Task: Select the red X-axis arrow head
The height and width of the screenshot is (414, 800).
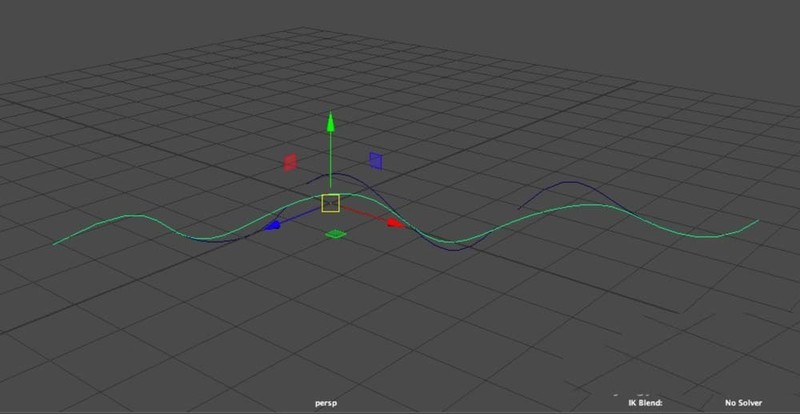Action: point(396,223)
